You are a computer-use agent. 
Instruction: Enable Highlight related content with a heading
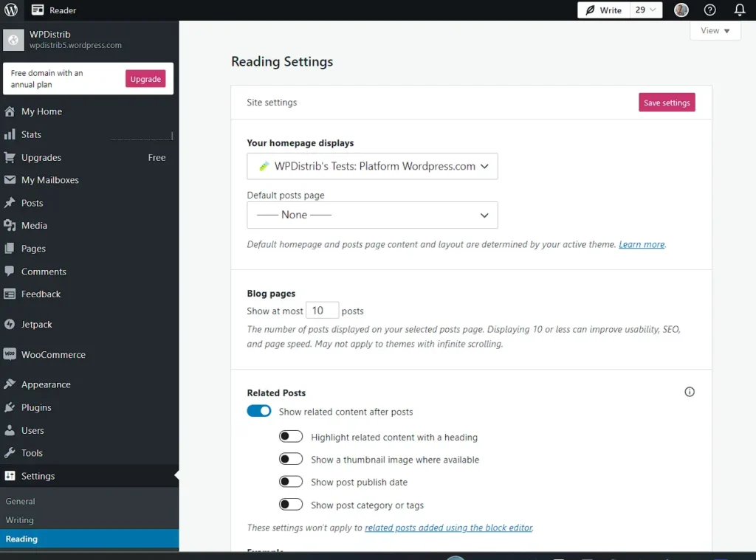(291, 437)
